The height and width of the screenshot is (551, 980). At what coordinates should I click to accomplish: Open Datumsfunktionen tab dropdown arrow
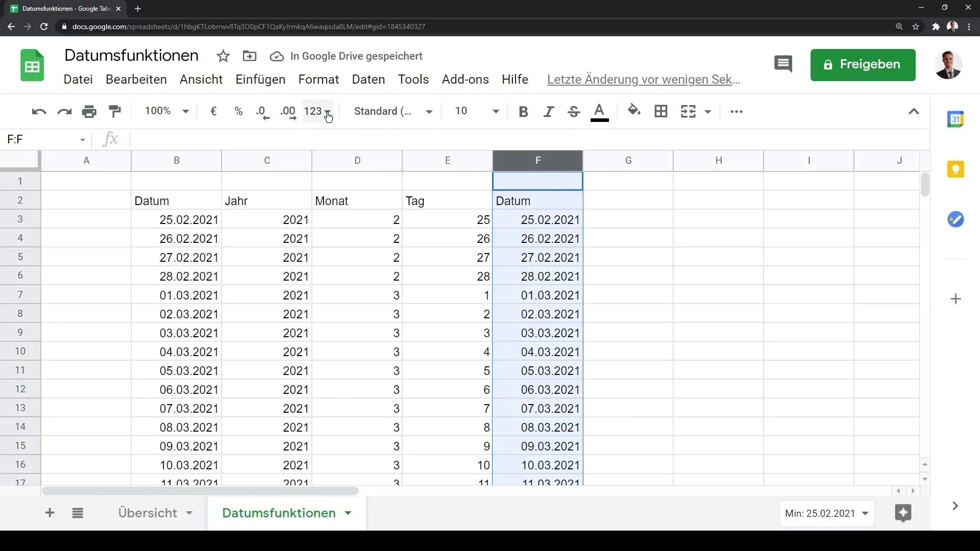pyautogui.click(x=348, y=513)
